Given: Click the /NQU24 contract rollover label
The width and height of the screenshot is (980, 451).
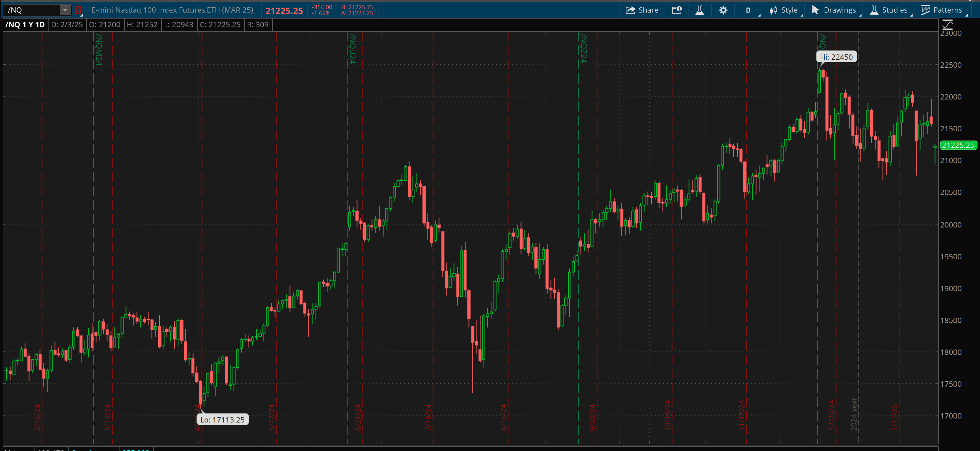Looking at the screenshot, I should tap(352, 49).
